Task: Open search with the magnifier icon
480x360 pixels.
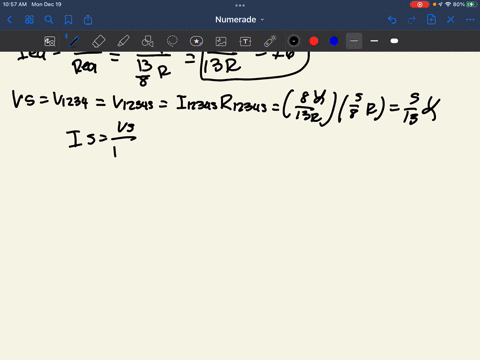Action: pyautogui.click(x=49, y=20)
